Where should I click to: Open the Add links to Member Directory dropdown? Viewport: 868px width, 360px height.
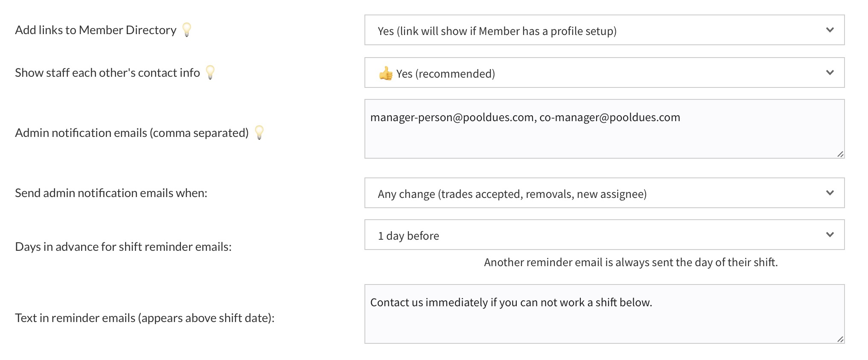pyautogui.click(x=604, y=30)
